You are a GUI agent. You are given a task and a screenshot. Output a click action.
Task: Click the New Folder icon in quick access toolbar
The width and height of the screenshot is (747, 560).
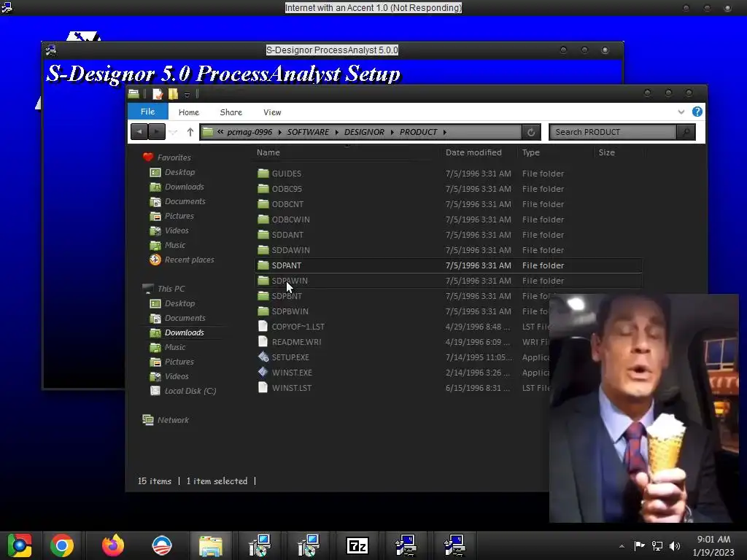tap(173, 94)
